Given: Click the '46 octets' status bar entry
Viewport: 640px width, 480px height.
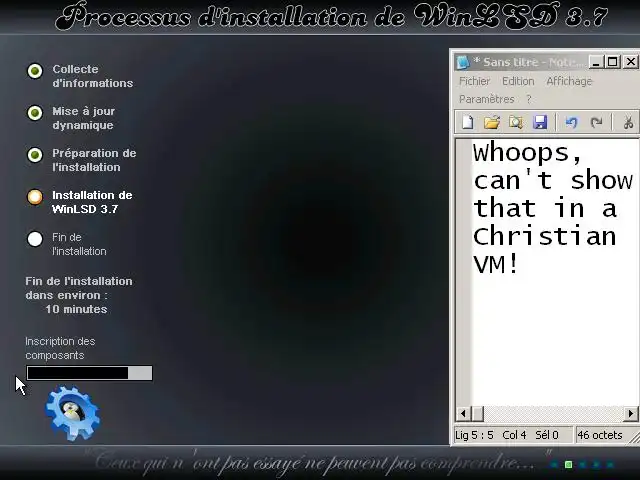Looking at the screenshot, I should pyautogui.click(x=600, y=435).
